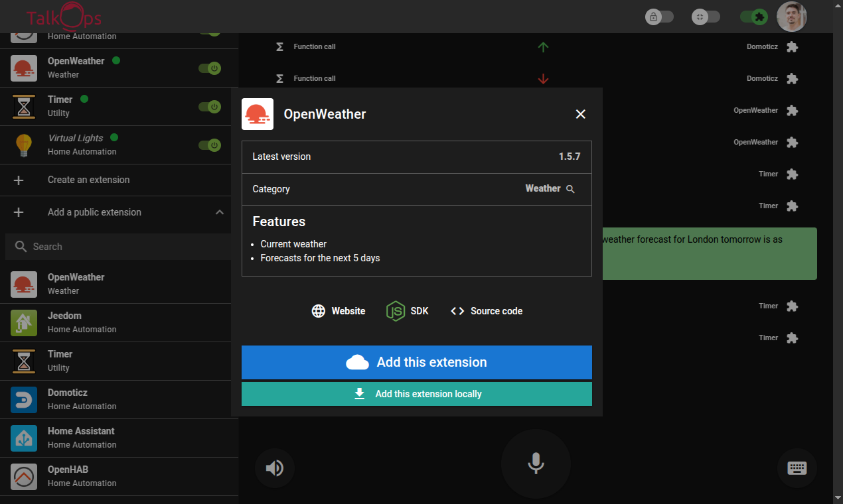Click red down arrow on Function call row
The image size is (843, 504).
point(543,79)
